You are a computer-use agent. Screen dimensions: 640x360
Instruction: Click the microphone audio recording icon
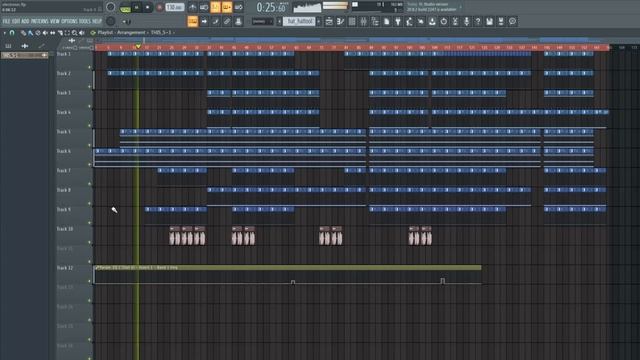point(466,21)
